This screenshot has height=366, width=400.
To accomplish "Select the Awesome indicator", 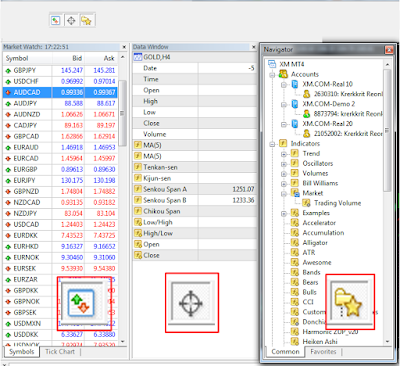I will (317, 262).
